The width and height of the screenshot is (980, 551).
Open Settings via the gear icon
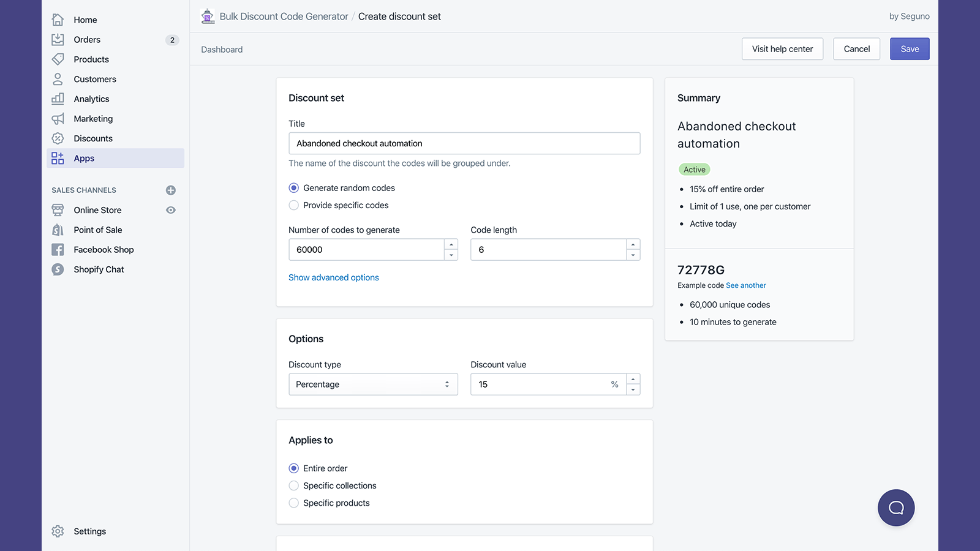58,531
